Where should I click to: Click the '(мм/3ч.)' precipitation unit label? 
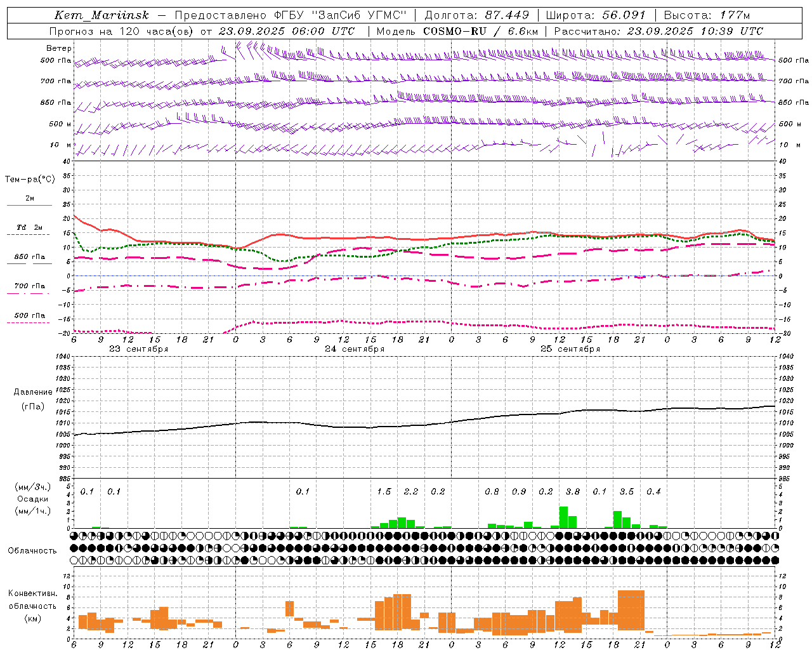[x=33, y=487]
